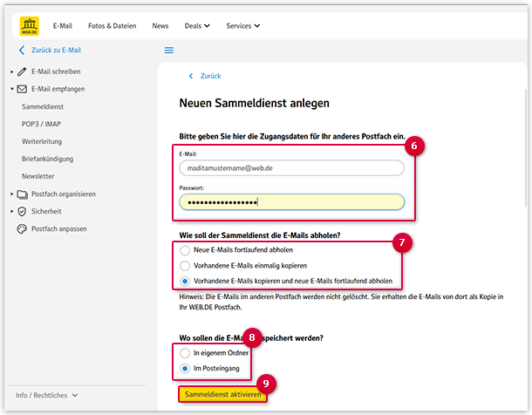This screenshot has height=415, width=532.
Task: Click the palette icon for Postfach anpassen
Action: pyautogui.click(x=22, y=229)
